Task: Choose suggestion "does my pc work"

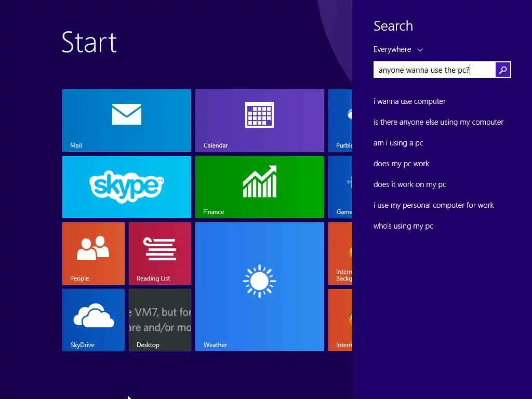Action: (x=402, y=164)
